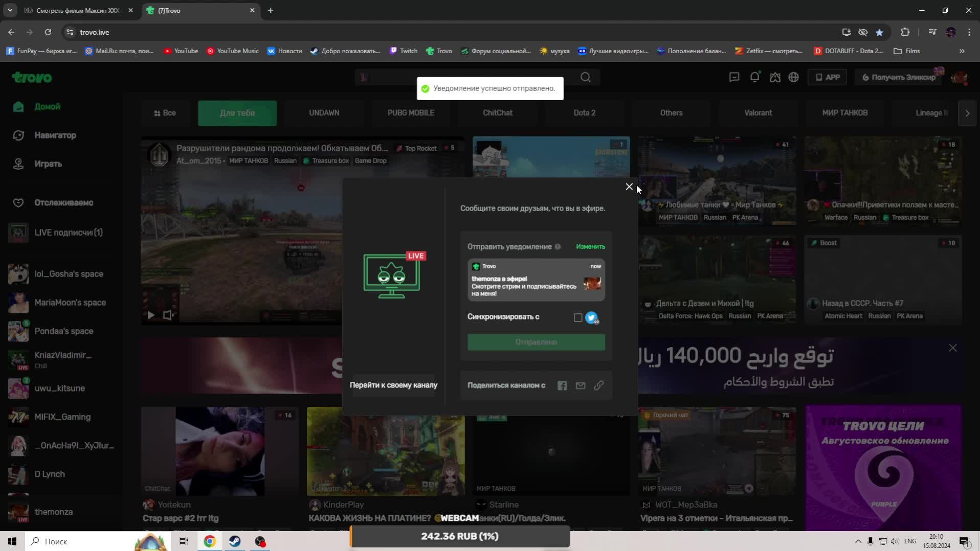
Task: Open Steam from the taskbar
Action: click(235, 541)
